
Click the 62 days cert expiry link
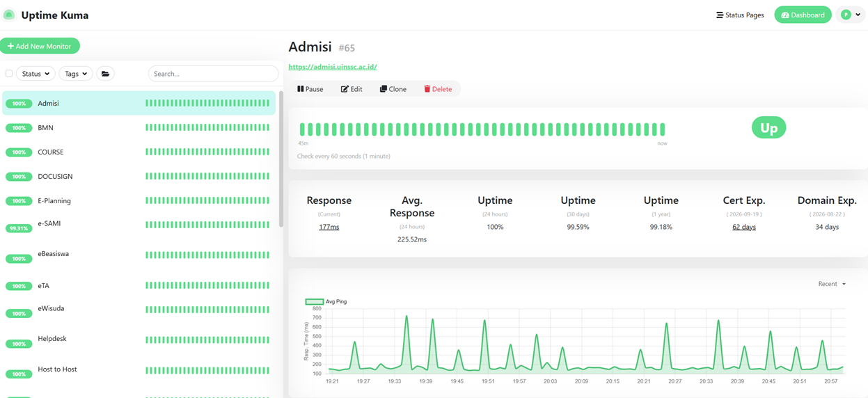pyautogui.click(x=744, y=227)
